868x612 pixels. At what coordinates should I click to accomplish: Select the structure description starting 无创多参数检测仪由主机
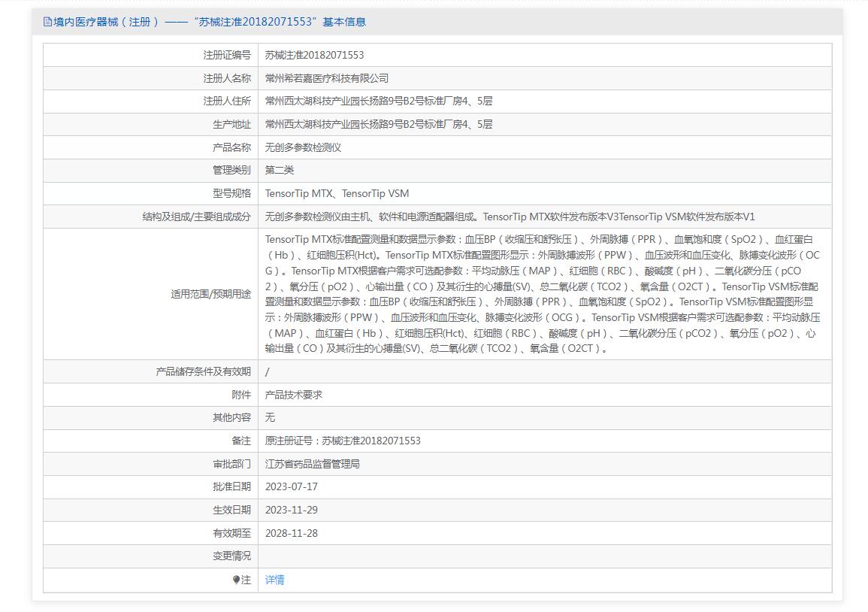[x=510, y=217]
